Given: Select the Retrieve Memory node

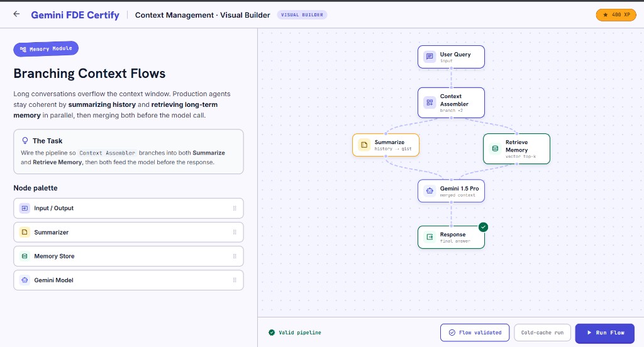Looking at the screenshot, I should (516, 148).
